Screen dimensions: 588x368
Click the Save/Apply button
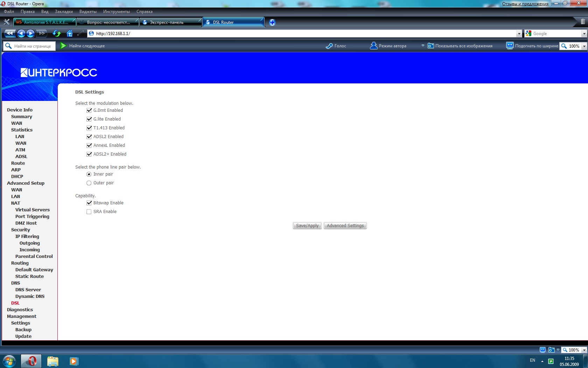307,226
